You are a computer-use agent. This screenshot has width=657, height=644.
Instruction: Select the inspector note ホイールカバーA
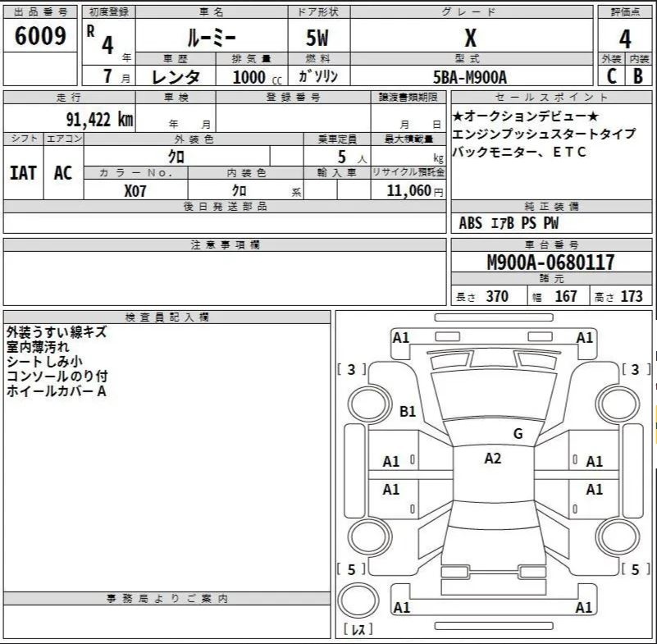tap(57, 391)
